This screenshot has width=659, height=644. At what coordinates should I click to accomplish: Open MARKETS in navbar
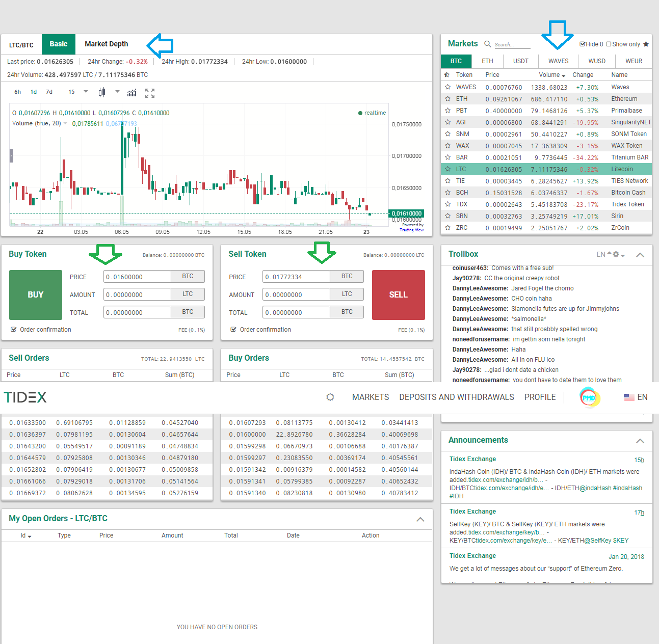(371, 397)
